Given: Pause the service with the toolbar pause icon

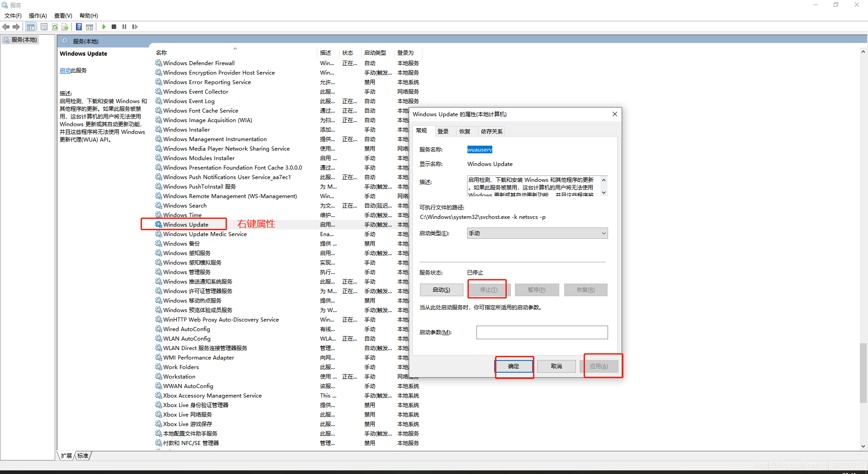Looking at the screenshot, I should pyautogui.click(x=124, y=27).
